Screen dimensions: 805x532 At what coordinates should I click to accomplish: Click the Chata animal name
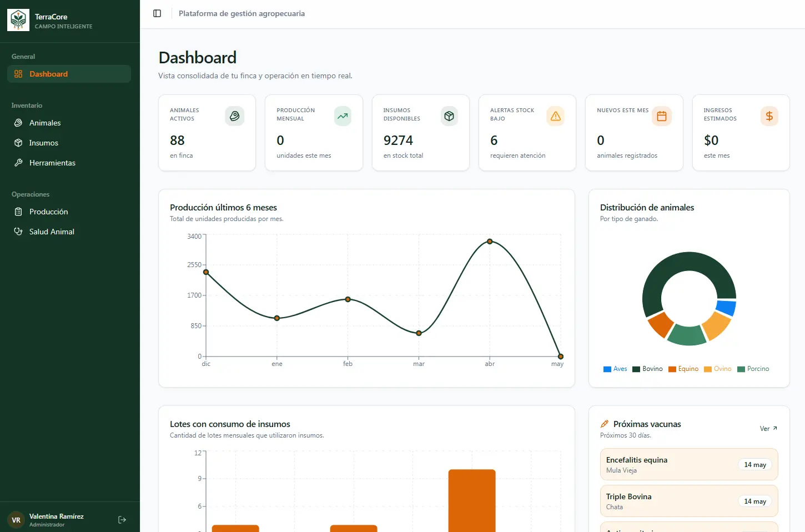tap(615, 507)
